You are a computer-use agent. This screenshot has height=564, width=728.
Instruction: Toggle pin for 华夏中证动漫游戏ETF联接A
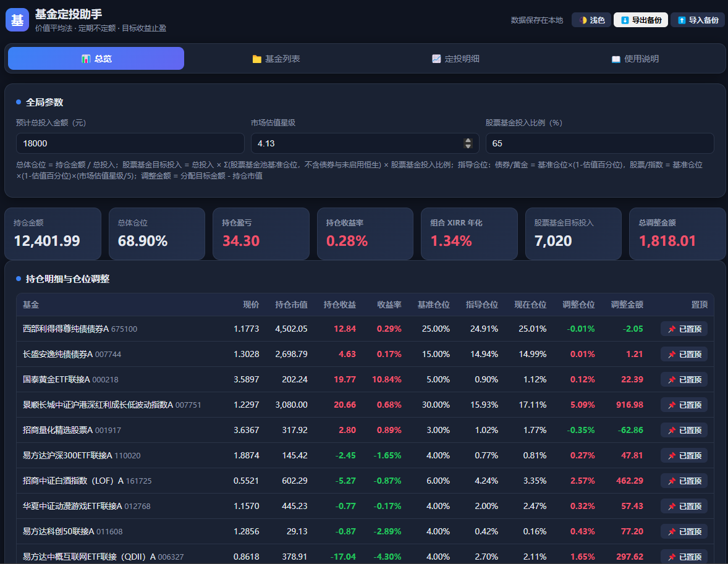(x=684, y=506)
